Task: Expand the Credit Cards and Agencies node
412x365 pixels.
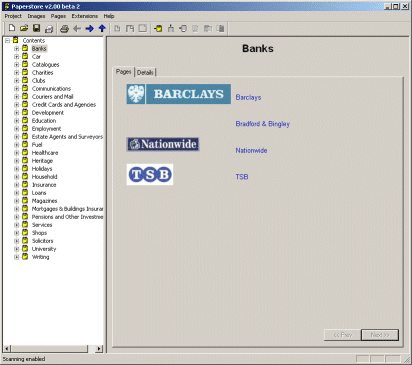Action: point(16,105)
